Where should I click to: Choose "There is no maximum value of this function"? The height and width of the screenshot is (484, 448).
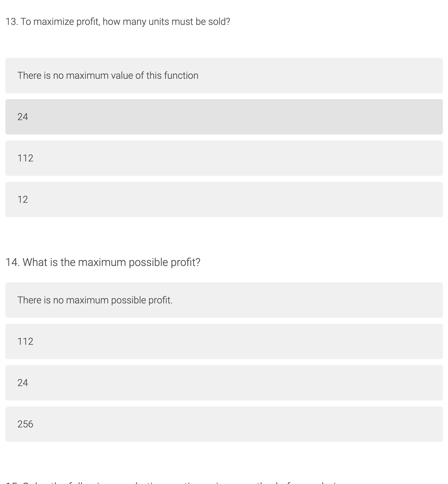point(224,75)
